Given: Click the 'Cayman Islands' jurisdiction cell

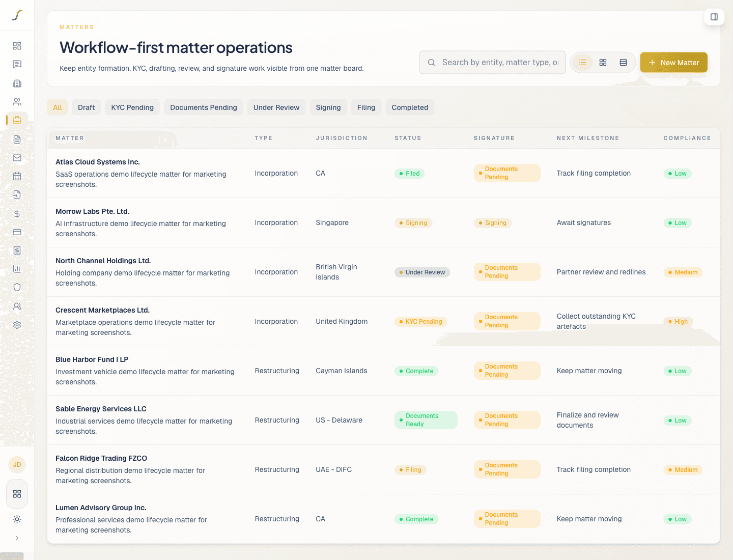Looking at the screenshot, I should (342, 371).
